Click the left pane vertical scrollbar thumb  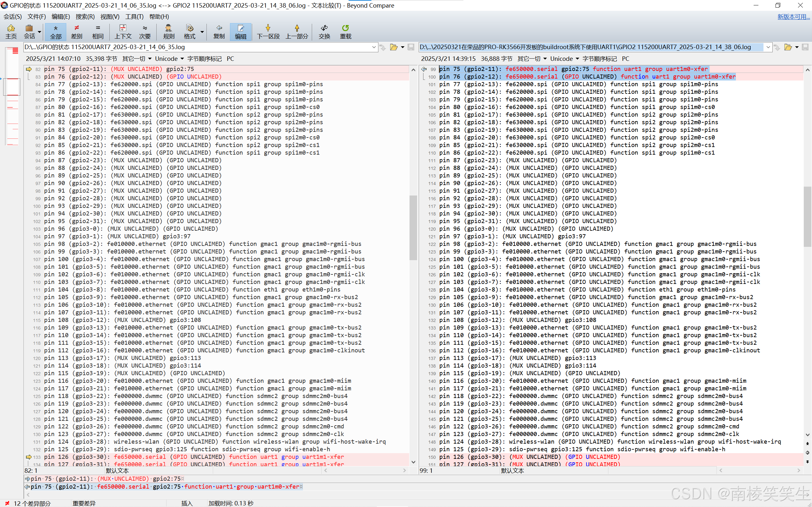click(x=413, y=228)
